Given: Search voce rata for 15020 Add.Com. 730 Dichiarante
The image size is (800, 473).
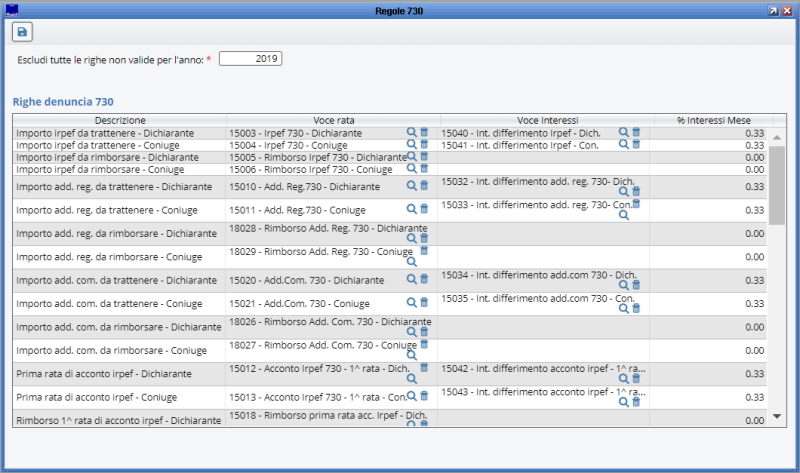Looking at the screenshot, I should (411, 280).
